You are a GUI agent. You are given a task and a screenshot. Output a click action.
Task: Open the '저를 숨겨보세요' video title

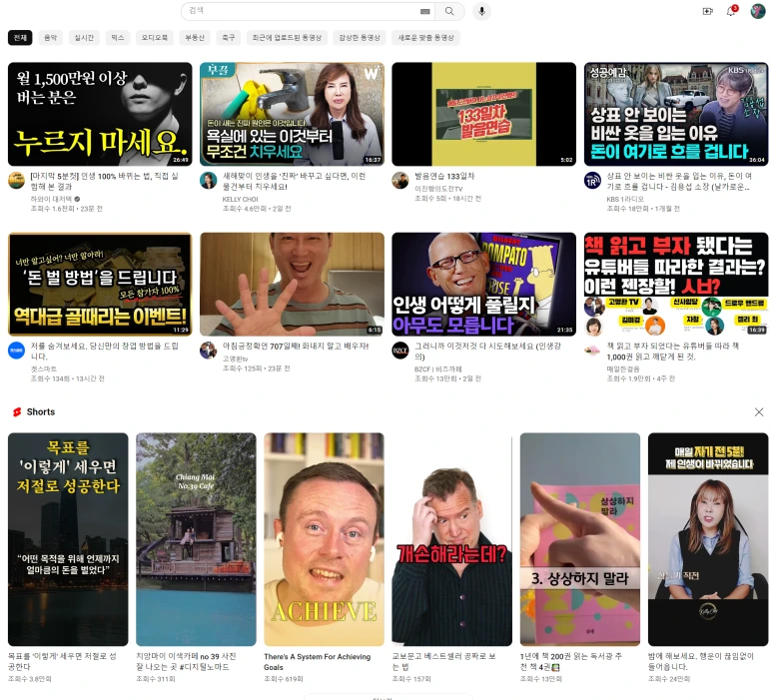point(105,350)
